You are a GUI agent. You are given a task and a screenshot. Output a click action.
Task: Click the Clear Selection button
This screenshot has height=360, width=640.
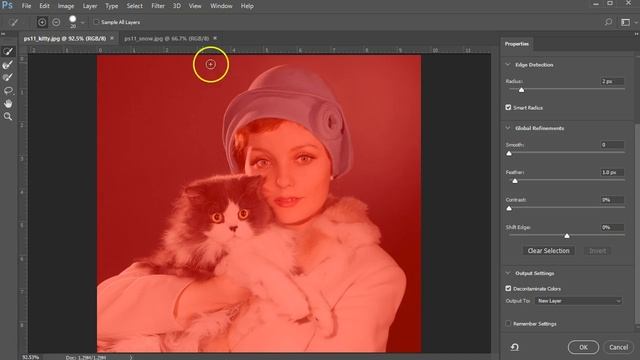click(548, 251)
